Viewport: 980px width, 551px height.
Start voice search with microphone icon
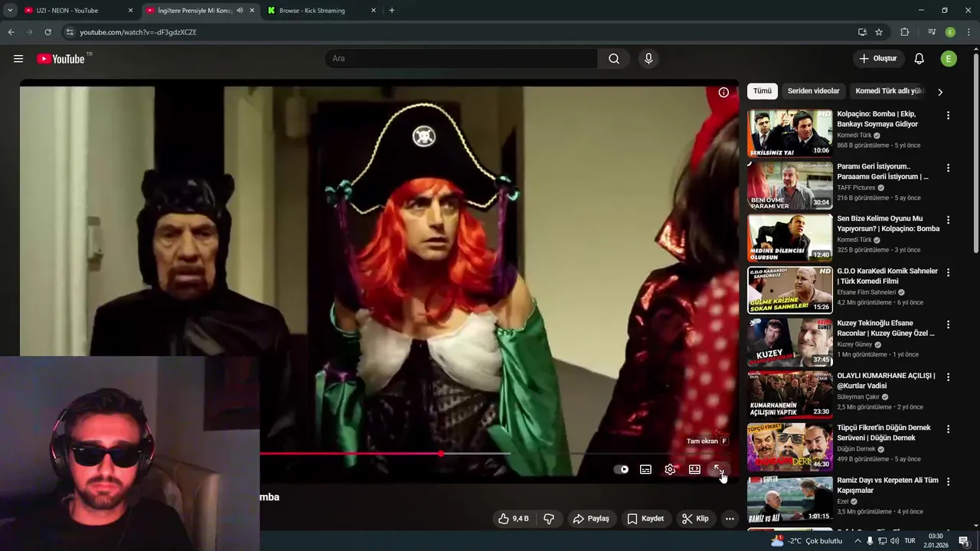pyautogui.click(x=648, y=59)
